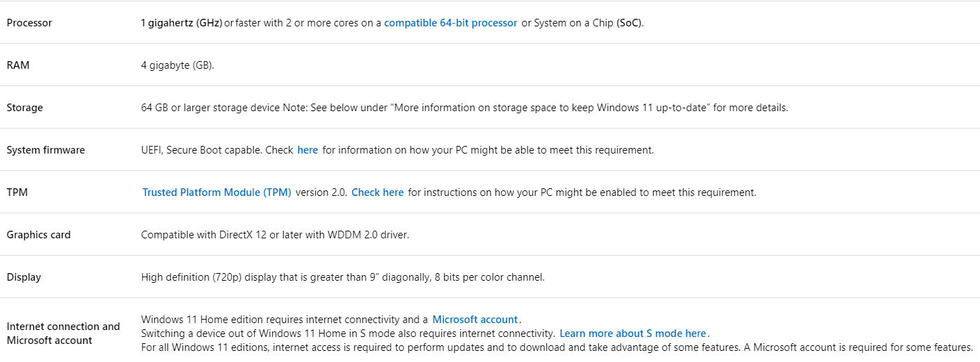The image size is (980, 362).
Task: Click the '4 gigabyte (GB)' RAM text
Action: [x=178, y=65]
